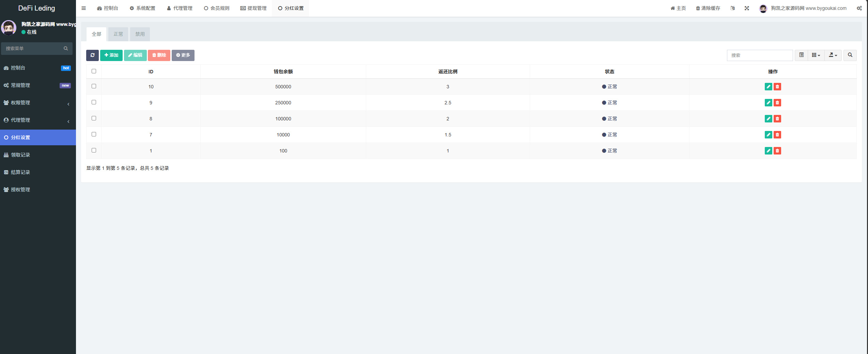Select 分红设置 in the sidebar
The height and width of the screenshot is (354, 868).
point(38,137)
